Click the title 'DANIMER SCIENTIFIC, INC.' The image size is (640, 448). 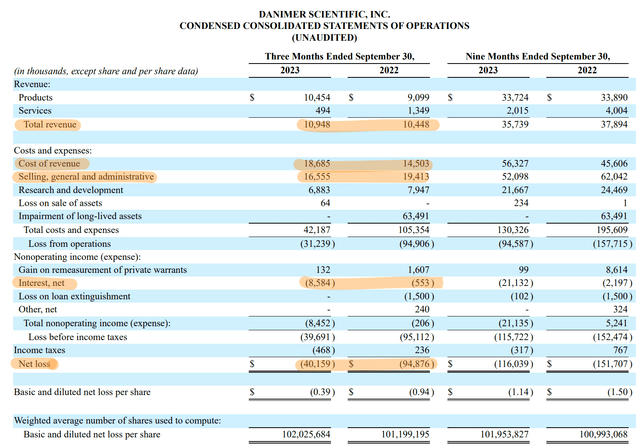324,14
